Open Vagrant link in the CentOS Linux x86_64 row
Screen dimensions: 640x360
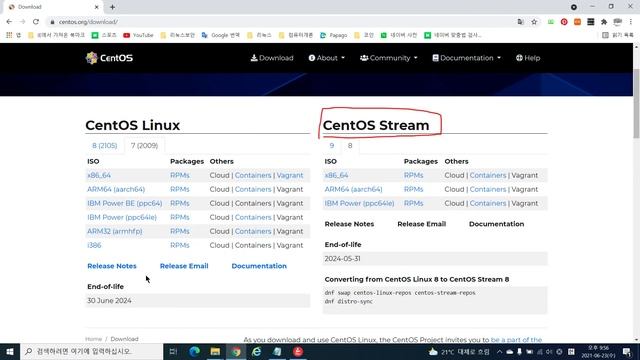[x=290, y=175]
